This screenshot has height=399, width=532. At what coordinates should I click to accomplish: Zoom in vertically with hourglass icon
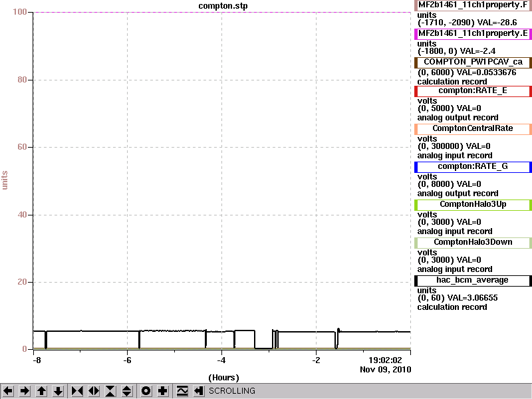click(110, 391)
